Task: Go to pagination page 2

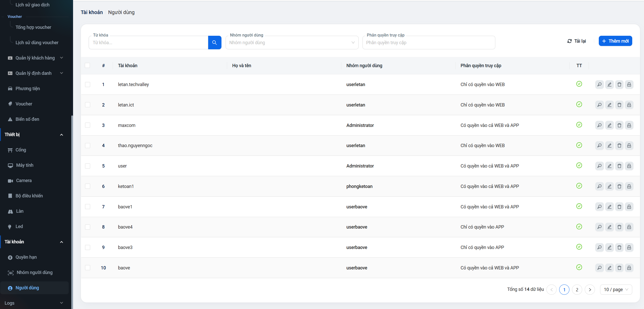Action: pyautogui.click(x=577, y=289)
